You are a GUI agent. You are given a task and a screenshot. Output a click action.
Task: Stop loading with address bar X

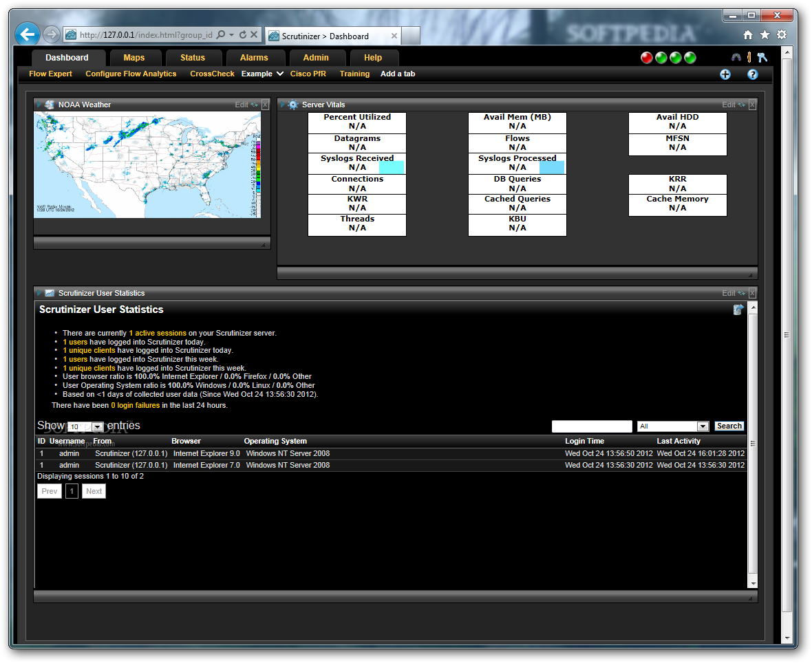(254, 34)
